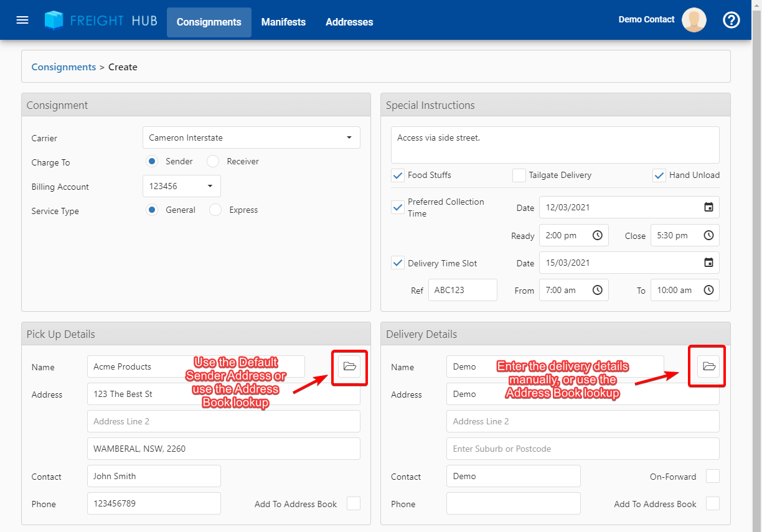Click the Delivery Contact field
762x532 pixels.
[514, 476]
